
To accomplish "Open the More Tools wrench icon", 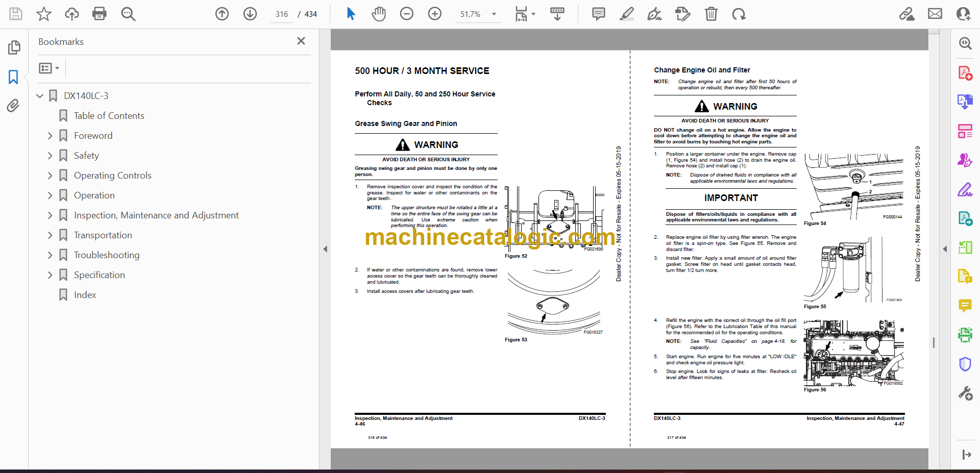I will point(965,393).
